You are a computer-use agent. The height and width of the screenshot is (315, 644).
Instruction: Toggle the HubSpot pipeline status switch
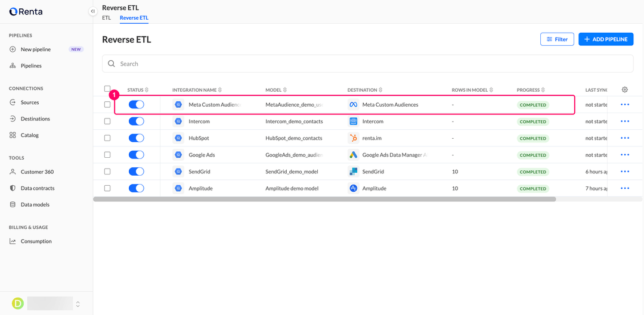[137, 138]
